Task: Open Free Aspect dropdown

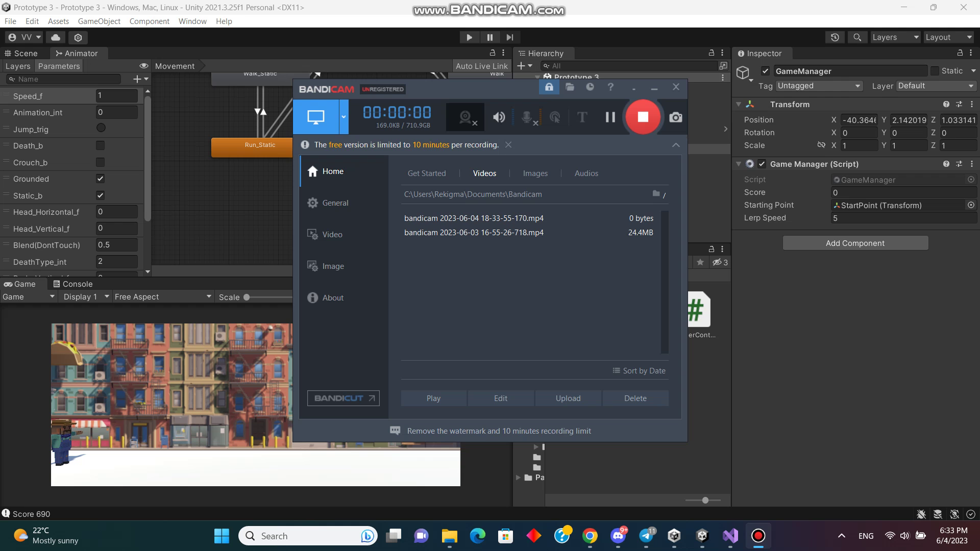Action: click(x=162, y=297)
